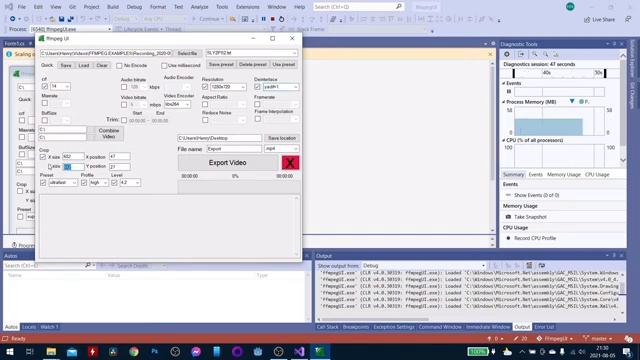Open the Debug menu

pos(134,7)
